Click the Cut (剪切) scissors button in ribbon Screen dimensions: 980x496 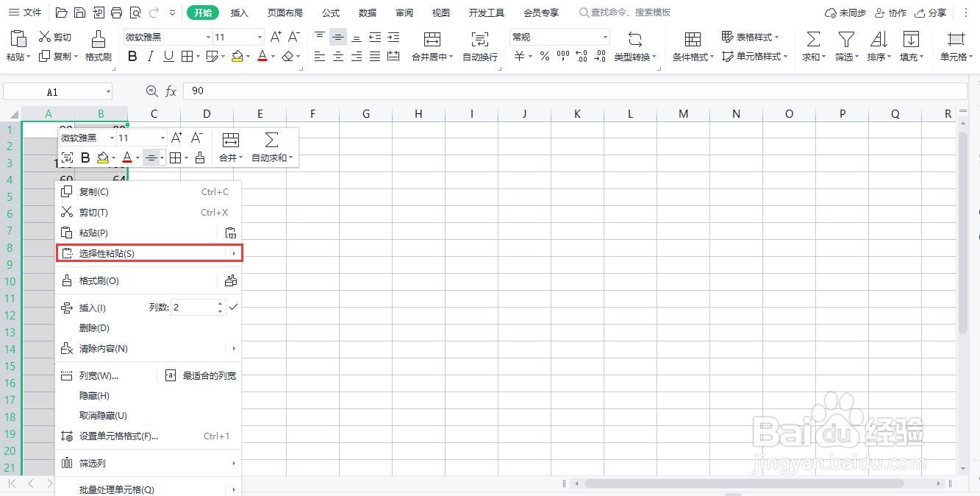pyautogui.click(x=55, y=37)
